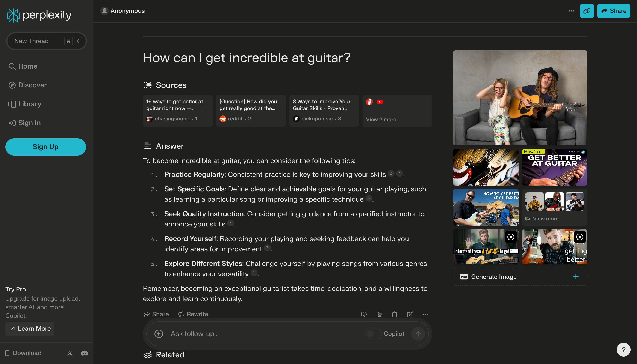Toggle the Answer section visibility
Screen dimensions: 637x364
coord(148,145)
